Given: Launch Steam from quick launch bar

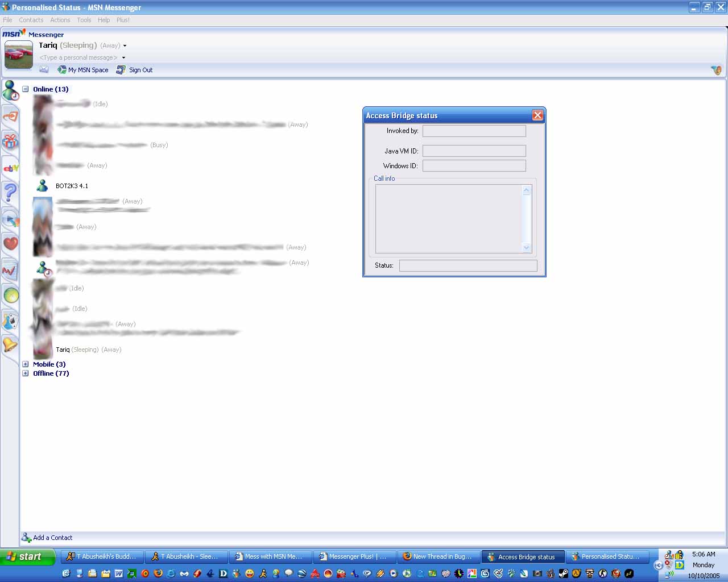Looking at the screenshot, I should (563, 573).
